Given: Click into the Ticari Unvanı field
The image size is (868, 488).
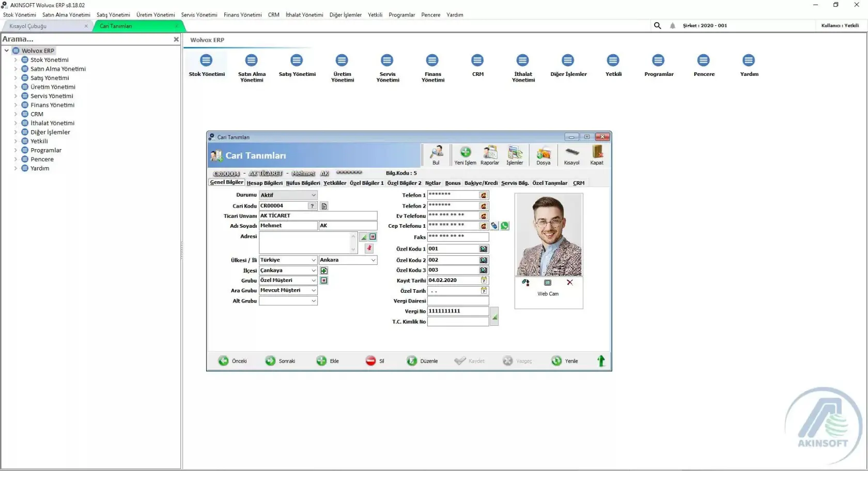Looking at the screenshot, I should click(318, 216).
